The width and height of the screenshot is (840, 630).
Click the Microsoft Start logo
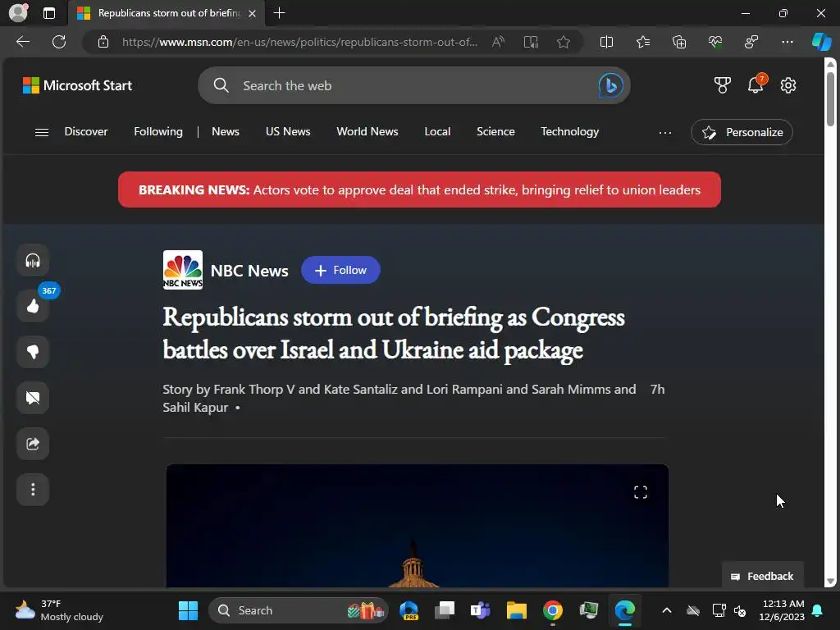pyautogui.click(x=77, y=85)
